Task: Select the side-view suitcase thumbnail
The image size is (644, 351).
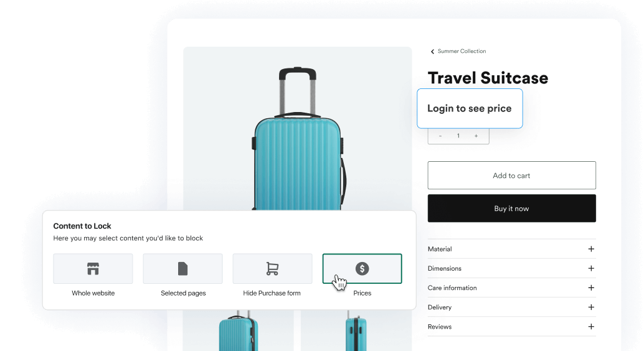Action: [x=356, y=330]
